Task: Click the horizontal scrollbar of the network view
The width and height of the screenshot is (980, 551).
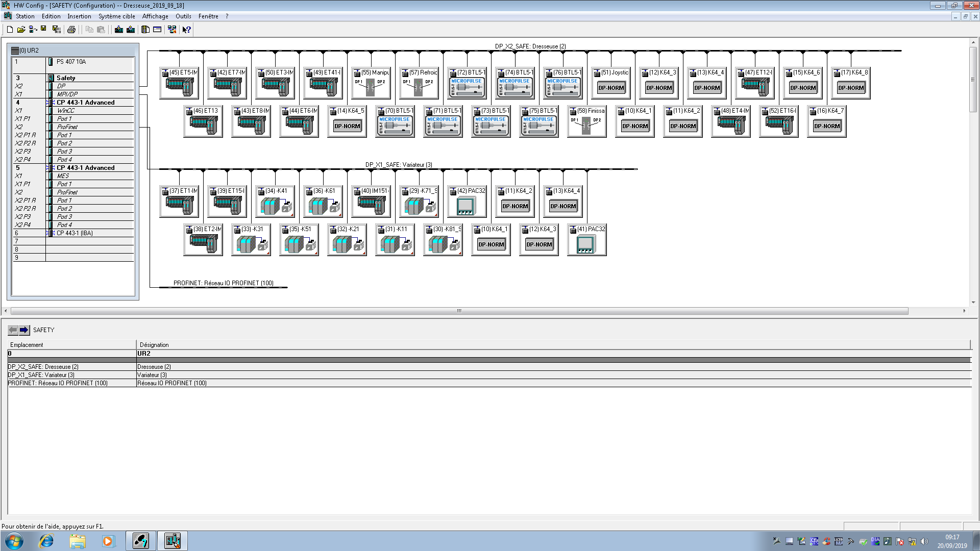Action: [x=459, y=311]
